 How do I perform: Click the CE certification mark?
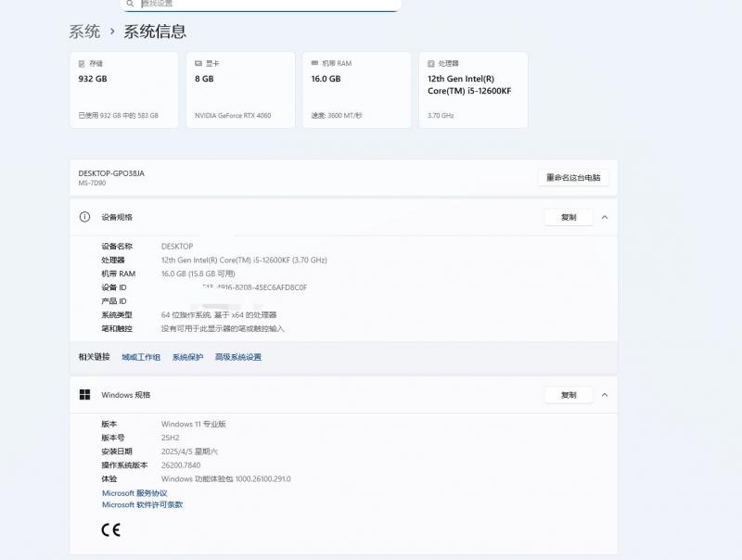[x=110, y=530]
